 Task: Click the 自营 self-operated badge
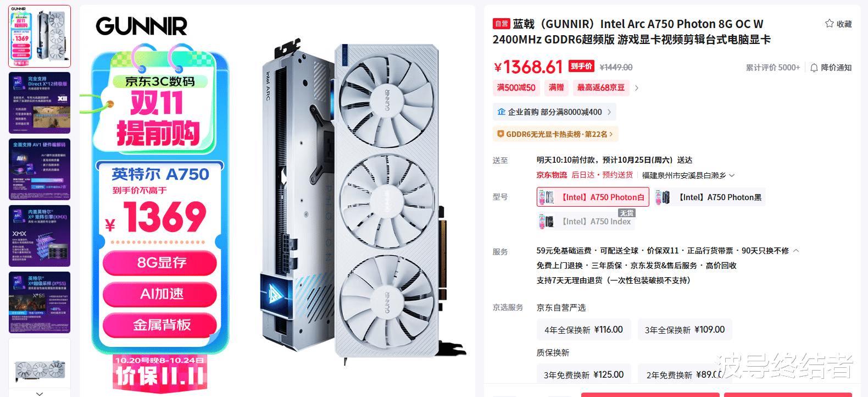point(501,24)
